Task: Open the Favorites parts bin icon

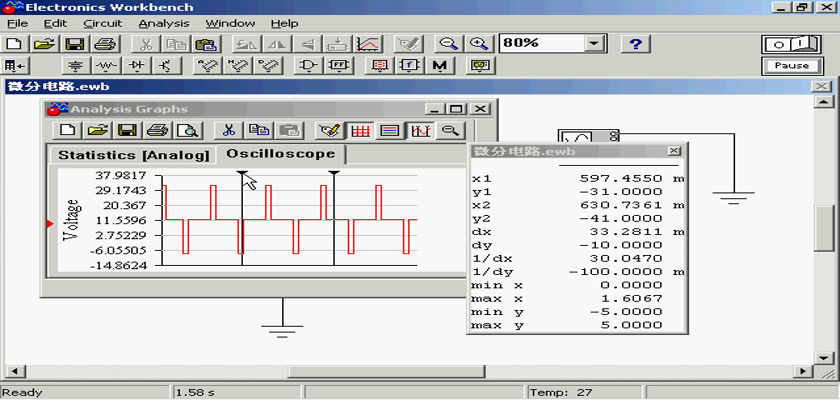Action: (x=15, y=66)
